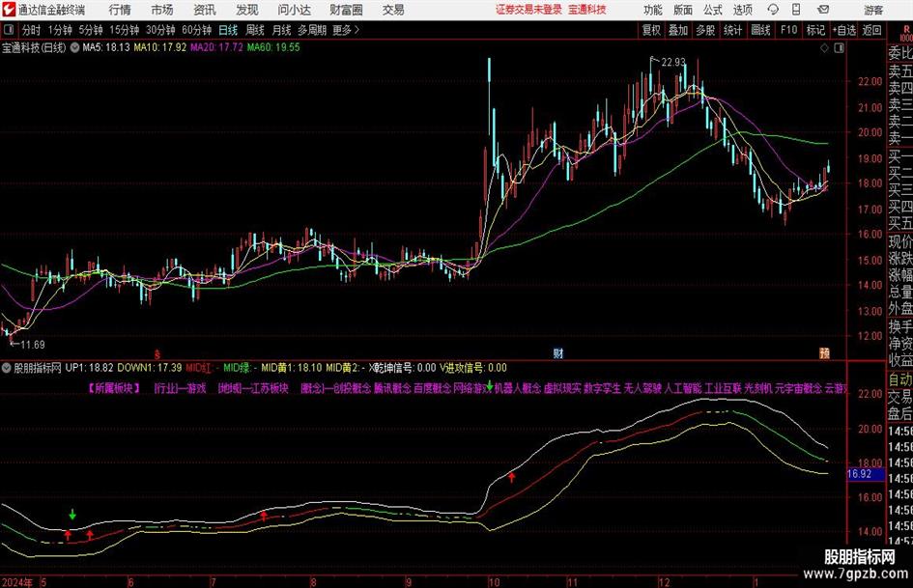Click the UP1: 18.82 indicator value
Viewport: 913px width, 588px height.
click(89, 368)
